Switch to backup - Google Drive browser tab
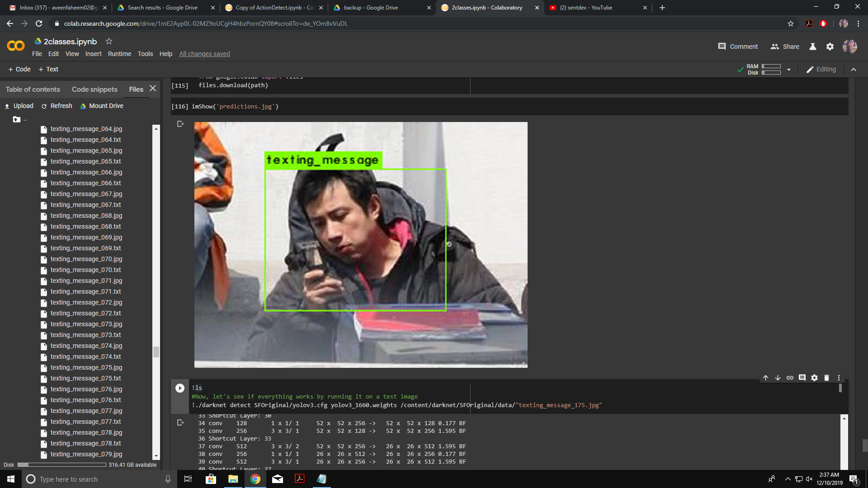Image resolution: width=868 pixels, height=488 pixels. pyautogui.click(x=382, y=8)
